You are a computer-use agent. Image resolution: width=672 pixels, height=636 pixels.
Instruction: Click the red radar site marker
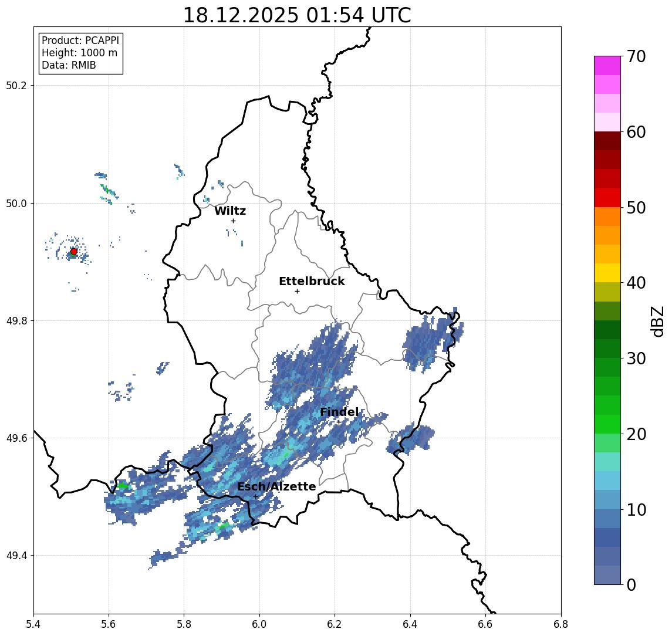click(74, 252)
